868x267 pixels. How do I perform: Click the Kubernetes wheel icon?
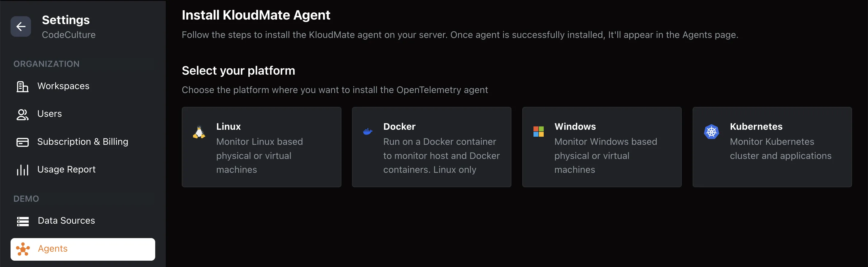(x=711, y=132)
